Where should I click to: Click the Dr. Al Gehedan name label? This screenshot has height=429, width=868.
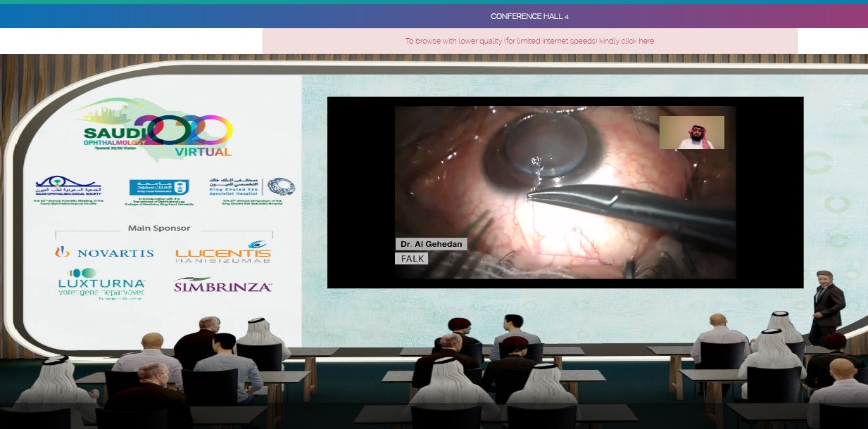431,244
